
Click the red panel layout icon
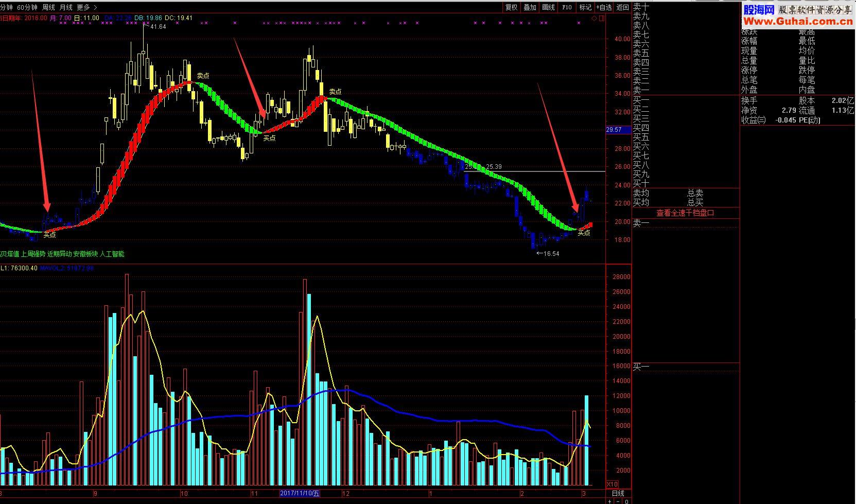pos(602,19)
